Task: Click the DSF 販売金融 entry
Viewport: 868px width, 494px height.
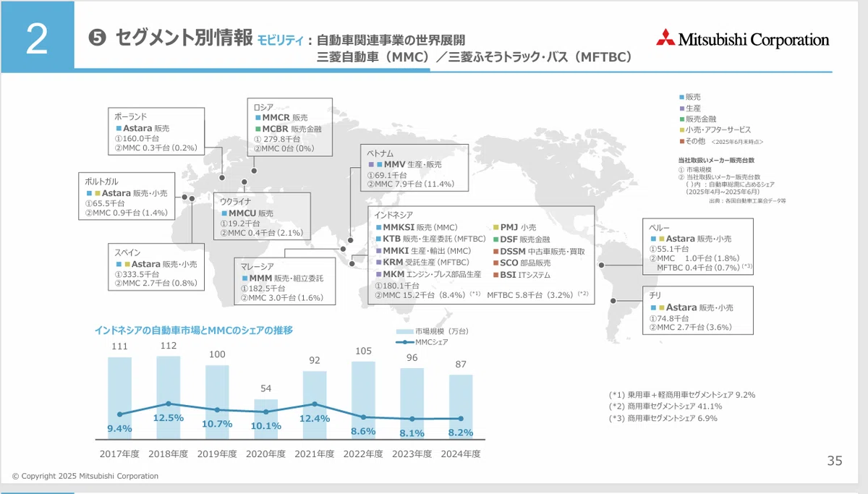Action: pos(521,239)
